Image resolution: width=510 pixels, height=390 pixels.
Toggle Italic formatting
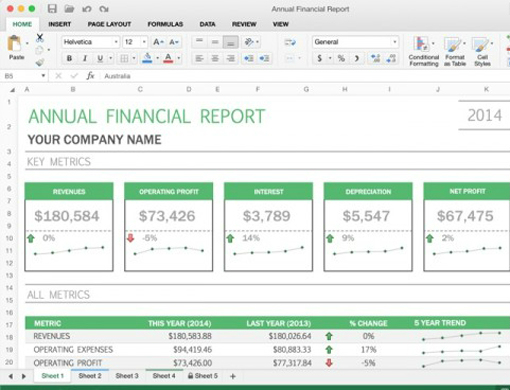[x=85, y=58]
